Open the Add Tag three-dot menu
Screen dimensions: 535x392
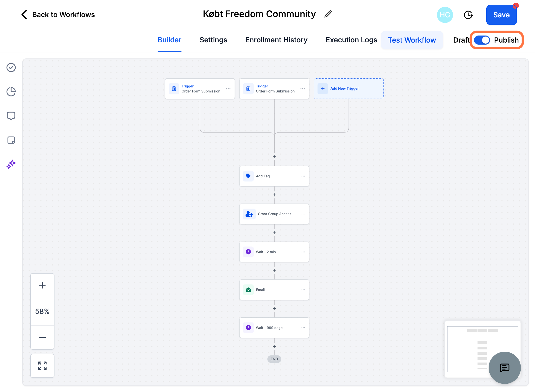point(303,176)
